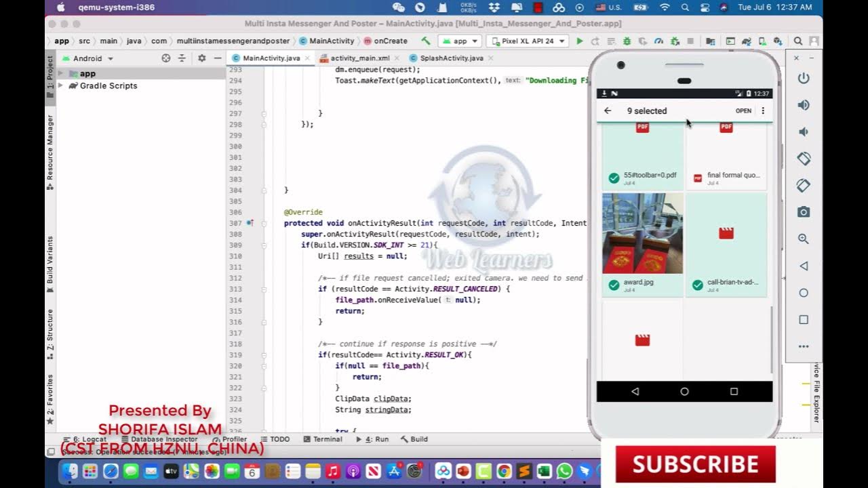Open Safari from the Dock
The width and height of the screenshot is (868, 488).
(x=111, y=470)
